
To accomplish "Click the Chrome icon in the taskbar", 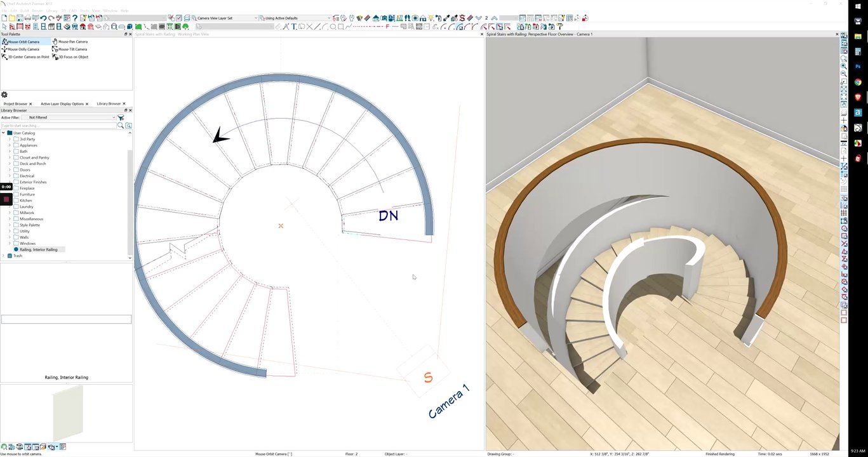I will tap(858, 83).
